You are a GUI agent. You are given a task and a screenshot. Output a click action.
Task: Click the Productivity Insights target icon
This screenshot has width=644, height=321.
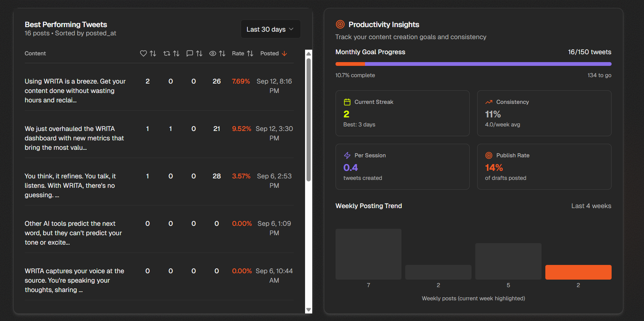pyautogui.click(x=340, y=24)
